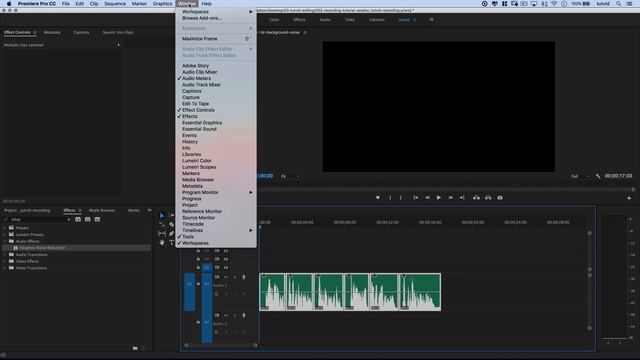Expand the Audio Transitions folder
Screen dimensions: 640x360
tap(5, 255)
